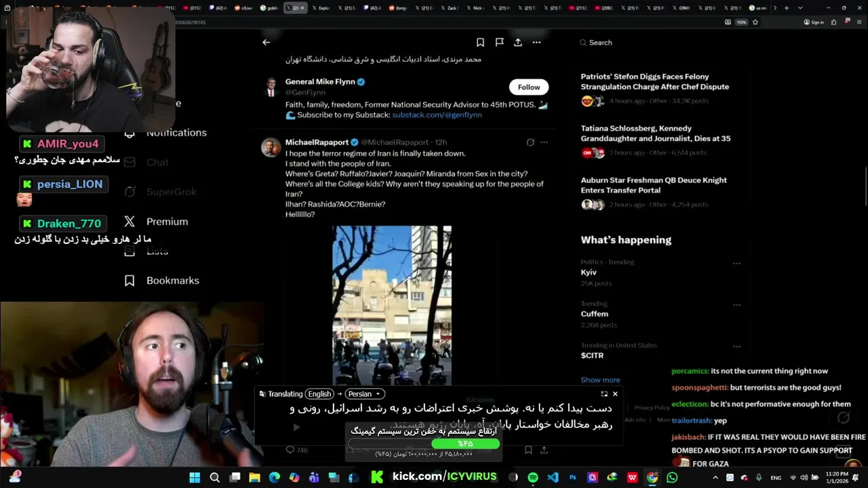The width and height of the screenshot is (868, 488).
Task: Show more trending topics
Action: tap(600, 380)
